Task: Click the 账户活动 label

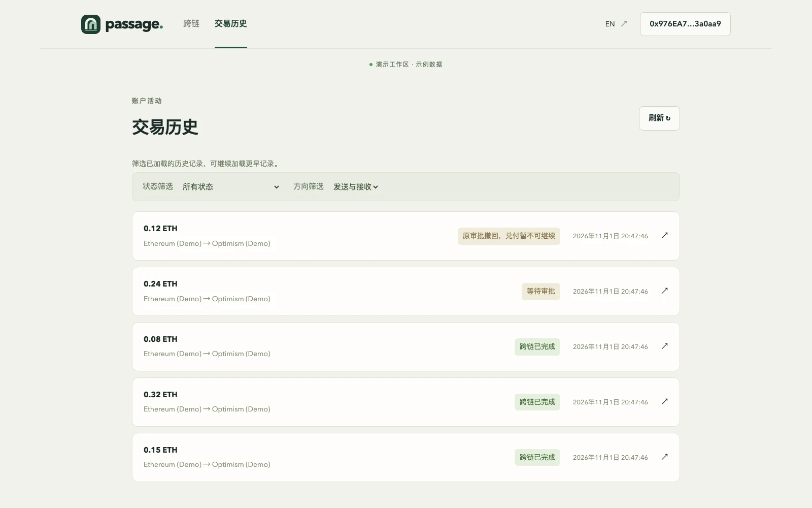Action: (x=147, y=101)
